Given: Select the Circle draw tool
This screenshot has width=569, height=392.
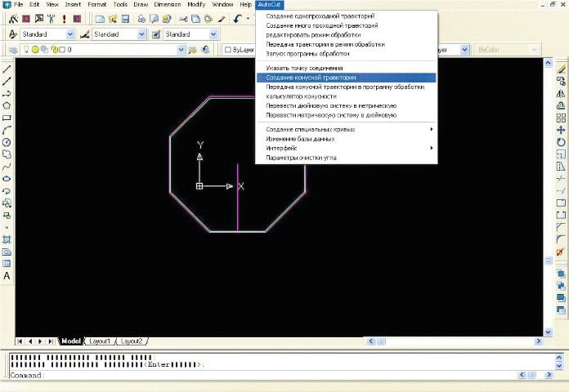Looking at the screenshot, I should click(x=7, y=141).
